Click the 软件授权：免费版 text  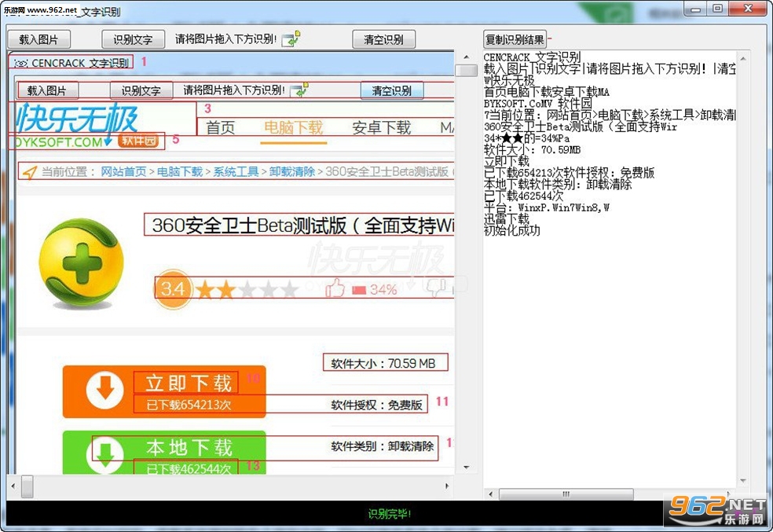click(x=376, y=405)
